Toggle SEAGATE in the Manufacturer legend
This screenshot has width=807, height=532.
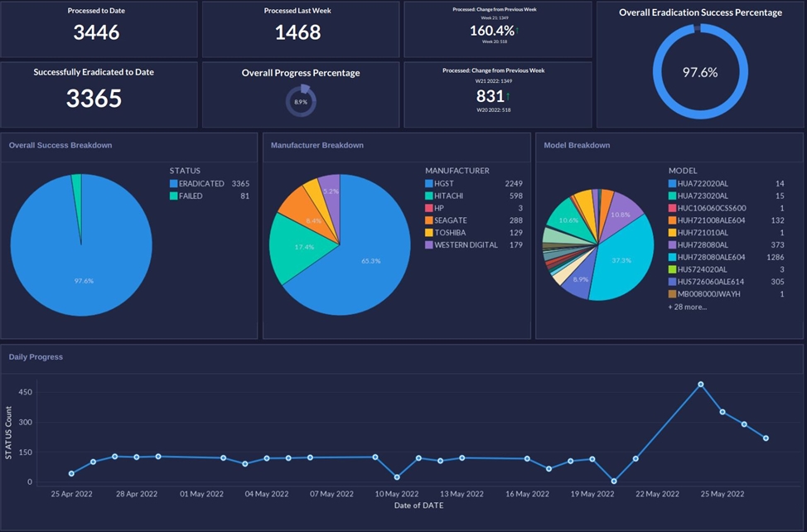(450, 220)
